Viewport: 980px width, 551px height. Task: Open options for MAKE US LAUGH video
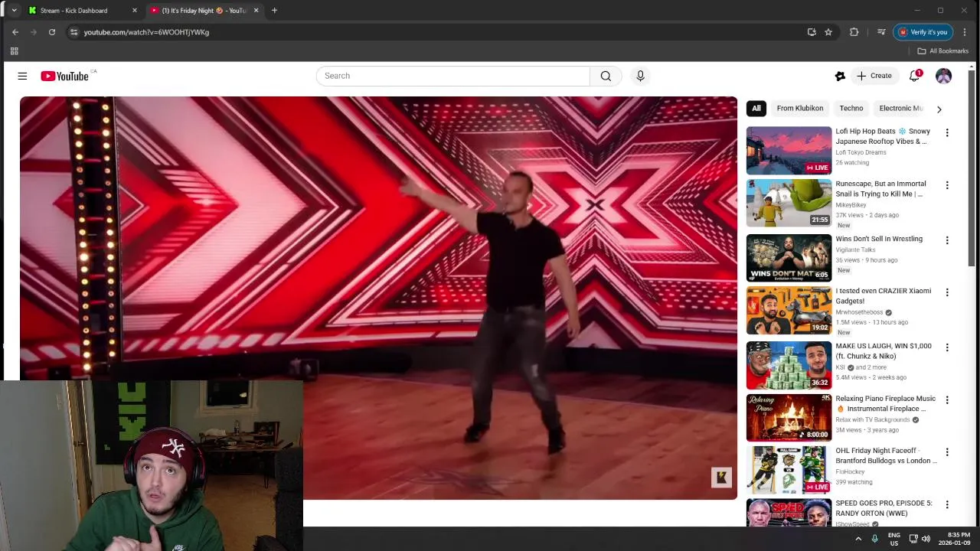click(947, 347)
